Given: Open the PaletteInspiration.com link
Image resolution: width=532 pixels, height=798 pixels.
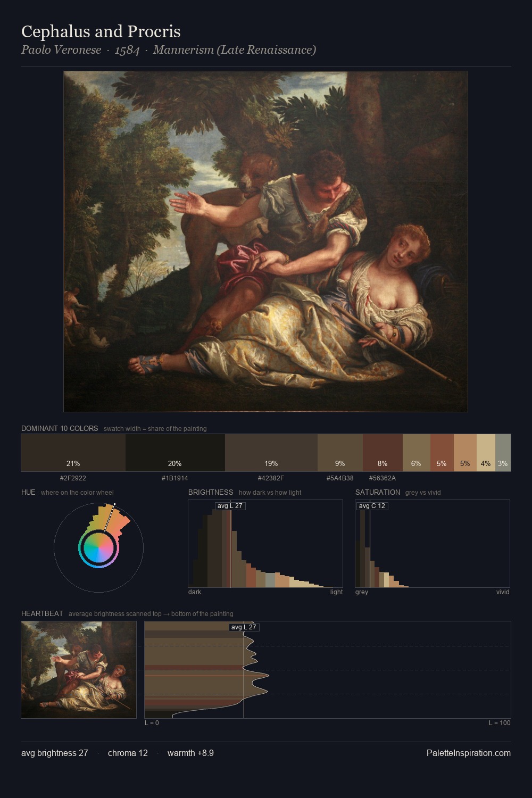Looking at the screenshot, I should [x=469, y=753].
